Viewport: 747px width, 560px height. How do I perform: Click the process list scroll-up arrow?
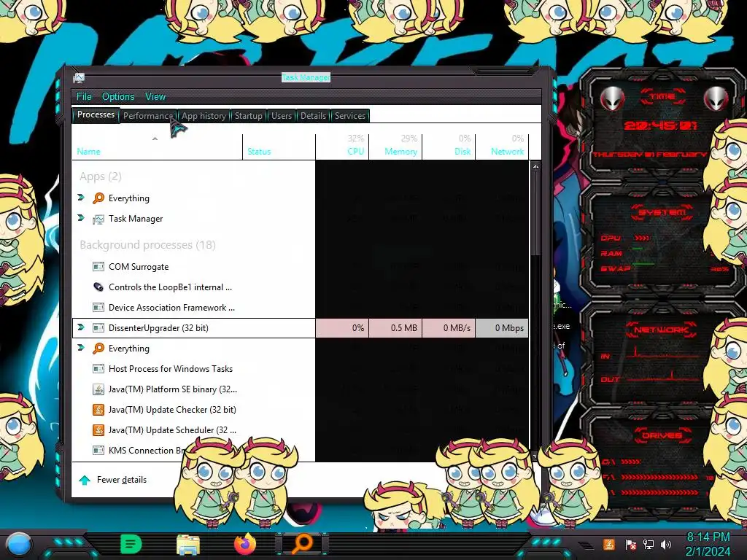tap(535, 166)
